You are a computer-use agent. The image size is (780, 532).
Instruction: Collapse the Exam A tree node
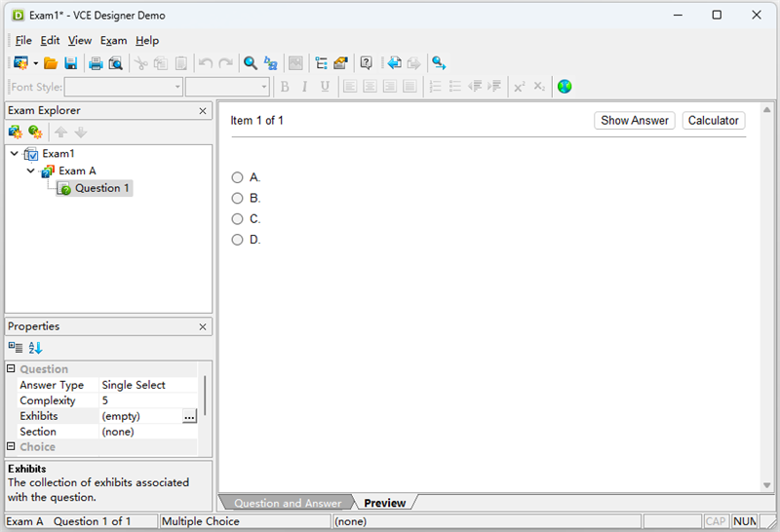click(x=31, y=171)
